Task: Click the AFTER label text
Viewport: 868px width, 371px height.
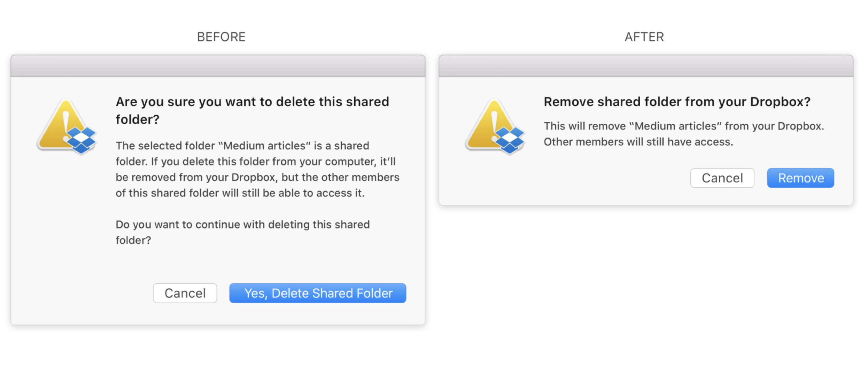Action: click(644, 37)
